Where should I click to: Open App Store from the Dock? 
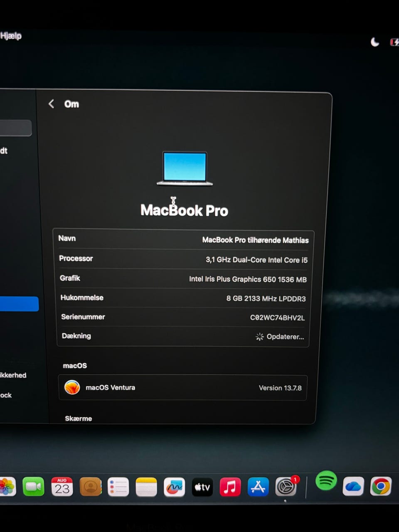[x=258, y=487]
